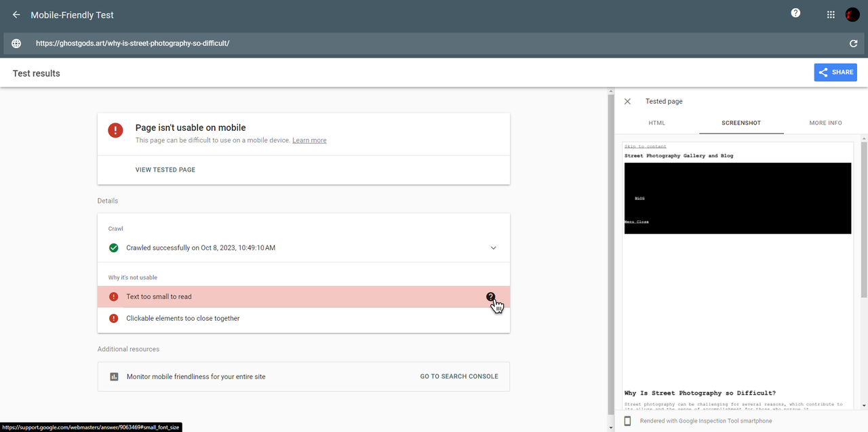The width and height of the screenshot is (868, 432).
Task: Click red error icon beside Clickable elements
Action: [114, 318]
